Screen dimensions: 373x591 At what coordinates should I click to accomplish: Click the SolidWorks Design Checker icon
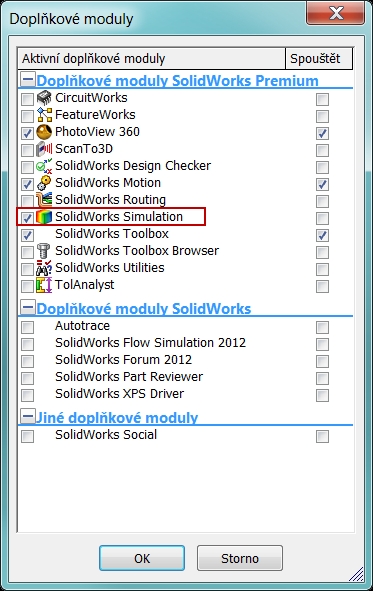pos(44,166)
